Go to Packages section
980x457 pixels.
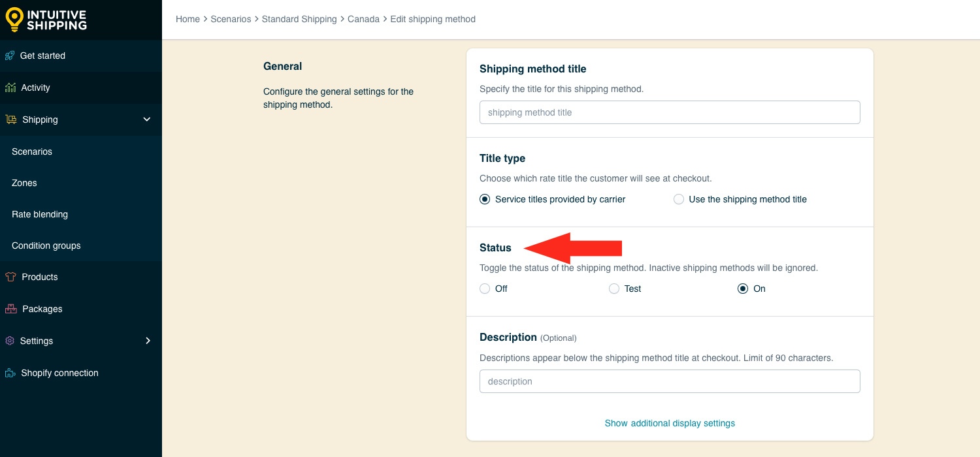(x=81, y=309)
